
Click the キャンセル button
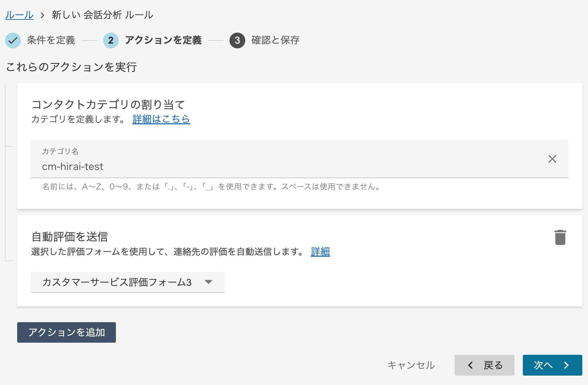[411, 365]
